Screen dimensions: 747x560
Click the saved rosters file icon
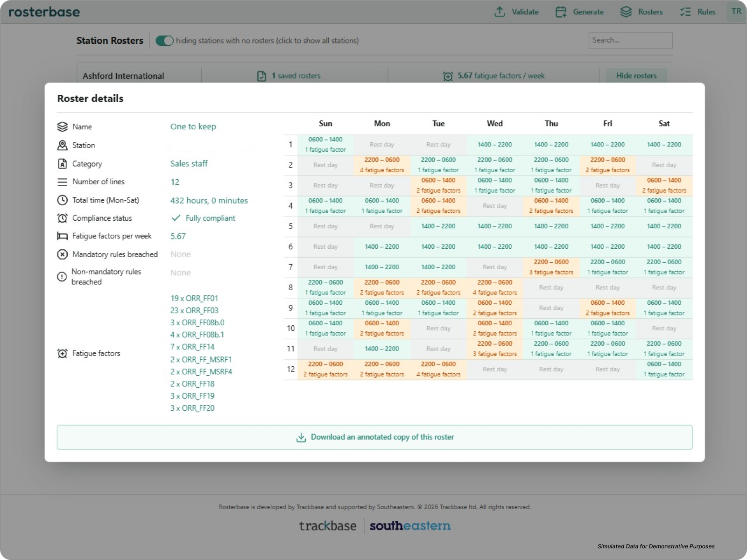pyautogui.click(x=261, y=76)
